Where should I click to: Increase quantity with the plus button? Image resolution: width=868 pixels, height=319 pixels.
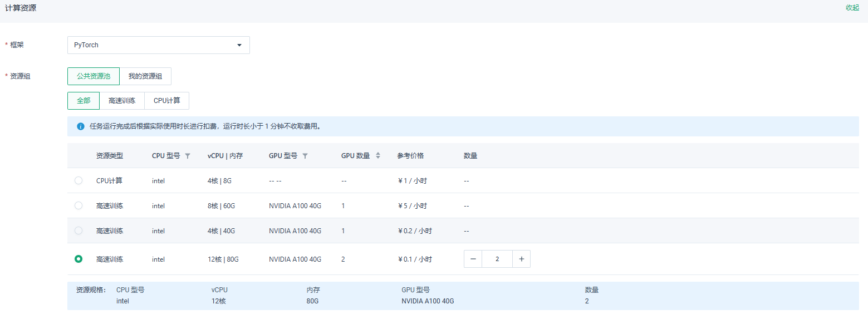[x=521, y=259]
